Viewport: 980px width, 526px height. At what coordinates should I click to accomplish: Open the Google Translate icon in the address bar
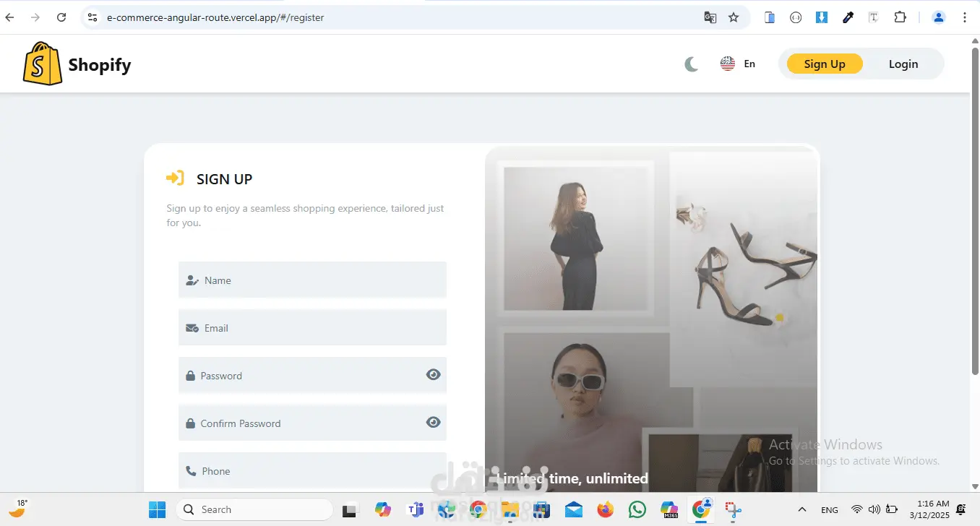[710, 17]
